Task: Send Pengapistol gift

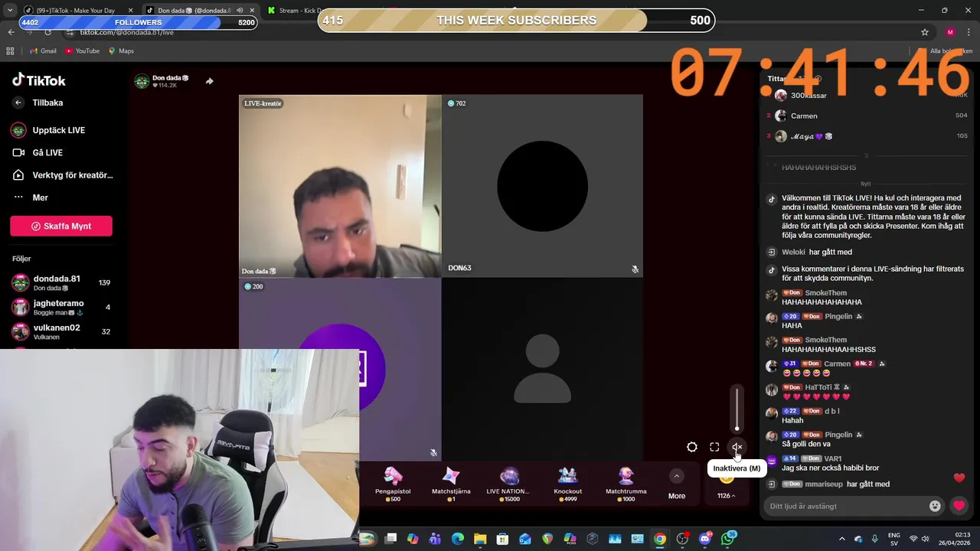Action: [393, 484]
